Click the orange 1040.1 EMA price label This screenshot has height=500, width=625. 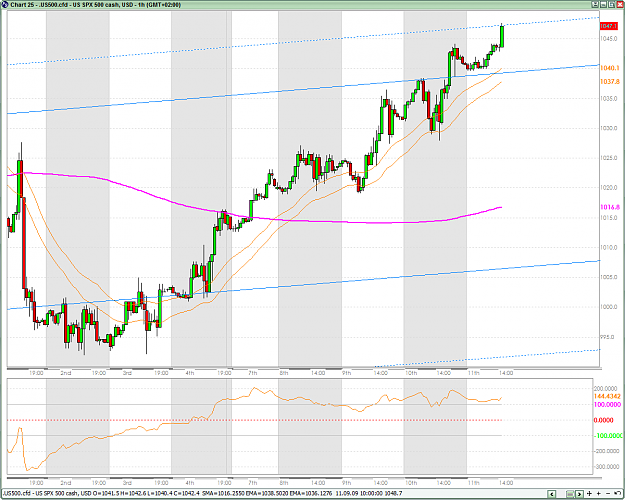(610, 68)
